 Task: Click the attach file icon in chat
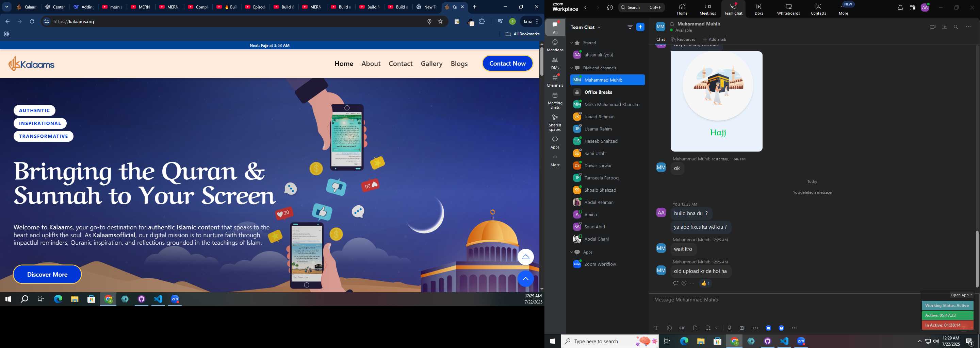coord(695,328)
